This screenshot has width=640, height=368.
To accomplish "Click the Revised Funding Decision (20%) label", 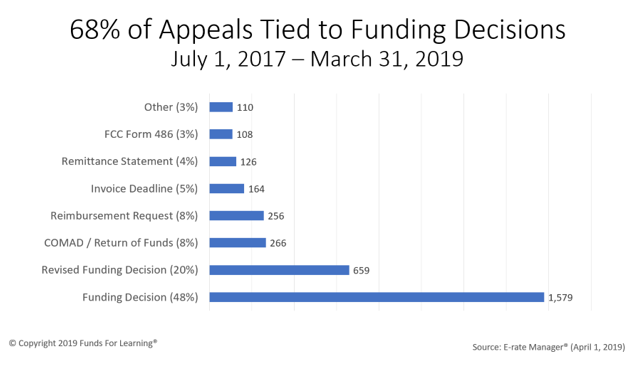I will [x=120, y=270].
